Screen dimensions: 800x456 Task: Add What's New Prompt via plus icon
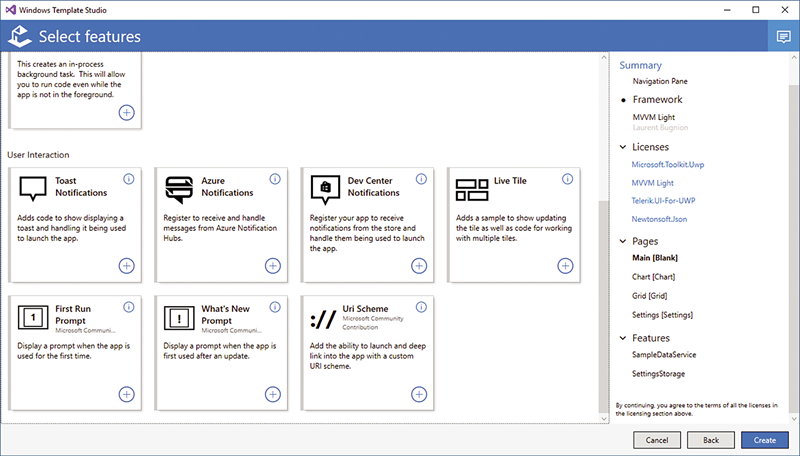pyautogui.click(x=273, y=394)
